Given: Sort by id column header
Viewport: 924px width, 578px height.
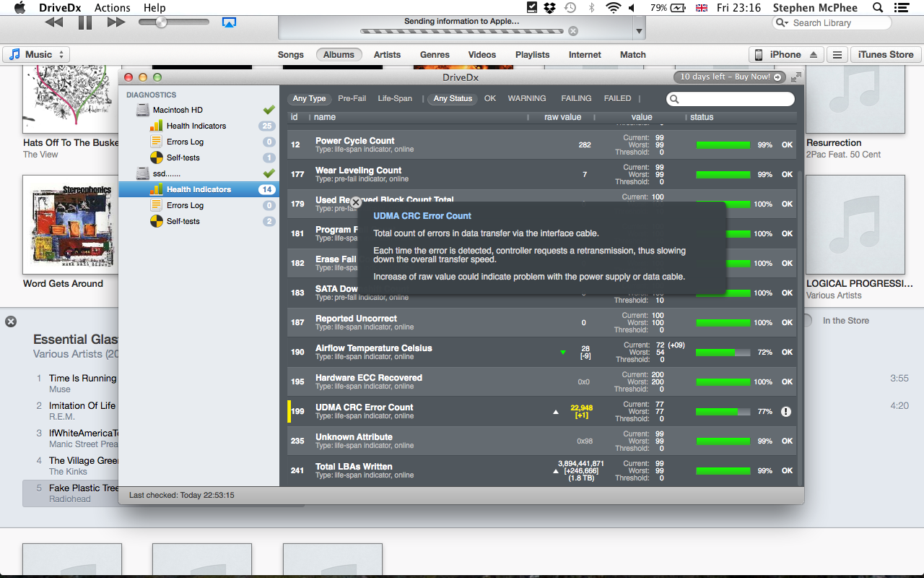Looking at the screenshot, I should [x=294, y=117].
